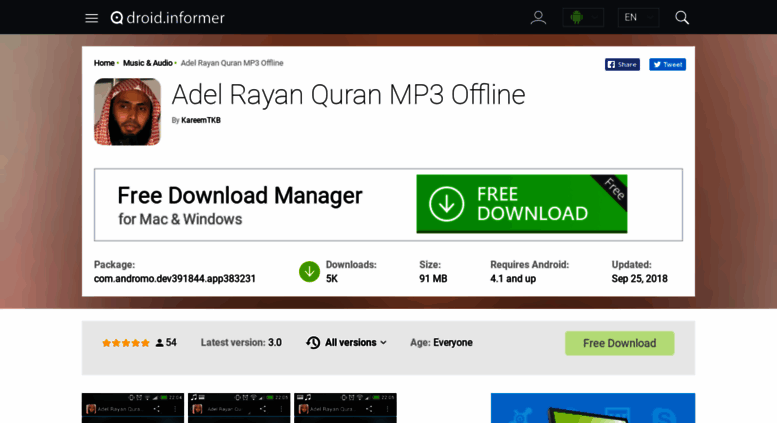The image size is (777, 423).
Task: Open the user account icon
Action: pyautogui.click(x=538, y=18)
